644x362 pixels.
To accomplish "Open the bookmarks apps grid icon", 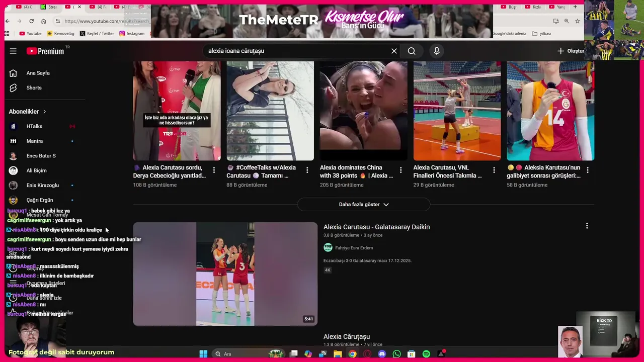I will (x=7, y=34).
